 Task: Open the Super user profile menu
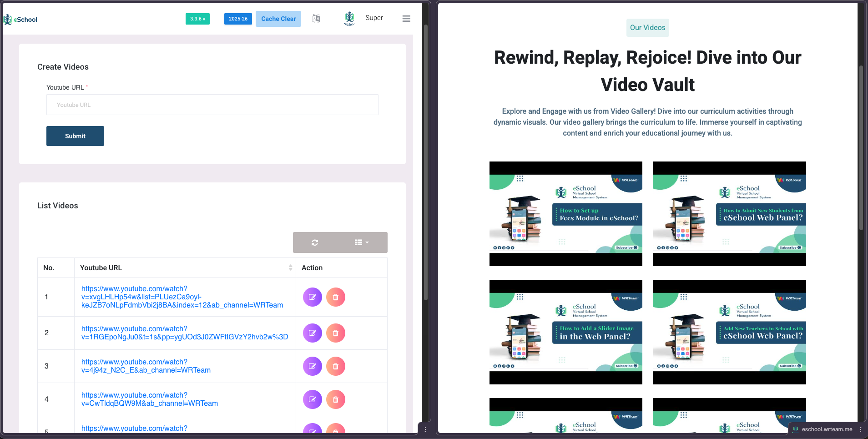point(364,18)
